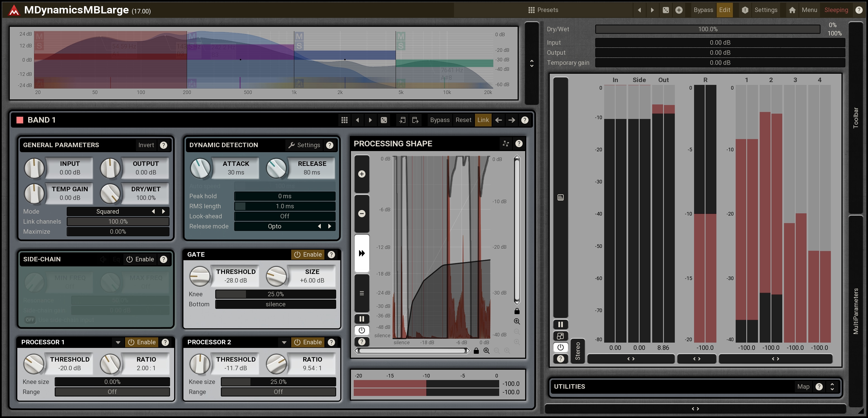
Task: Click the Band 1 copy icon
Action: (402, 120)
